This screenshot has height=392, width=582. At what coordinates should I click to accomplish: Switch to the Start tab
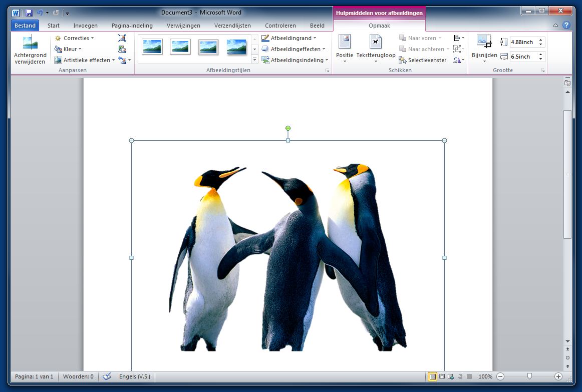[54, 26]
